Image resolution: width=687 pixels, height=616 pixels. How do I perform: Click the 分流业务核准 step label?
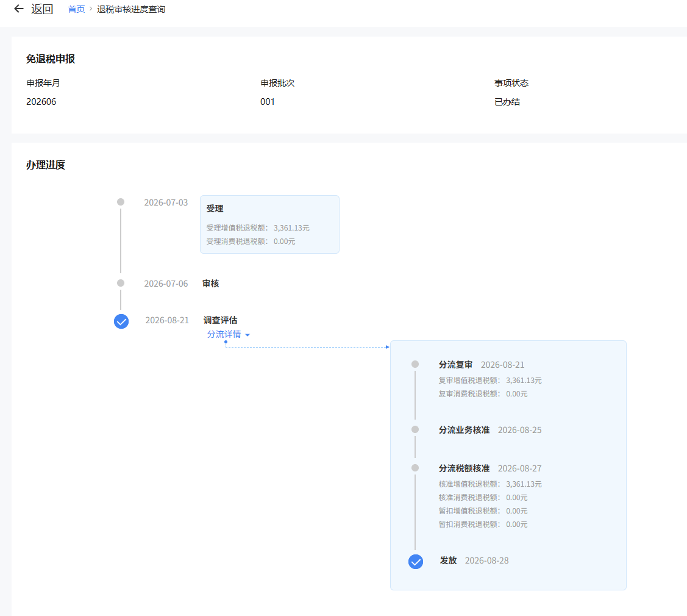[464, 430]
